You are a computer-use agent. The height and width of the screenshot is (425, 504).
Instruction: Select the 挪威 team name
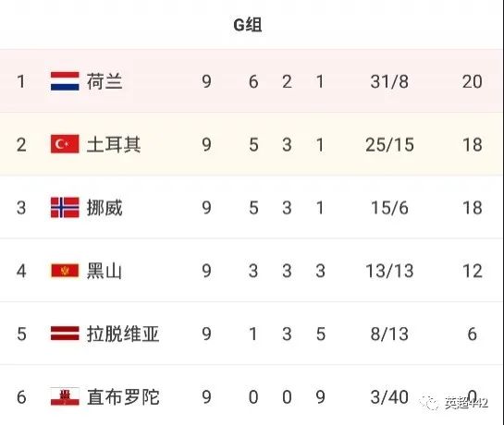pyautogui.click(x=104, y=208)
